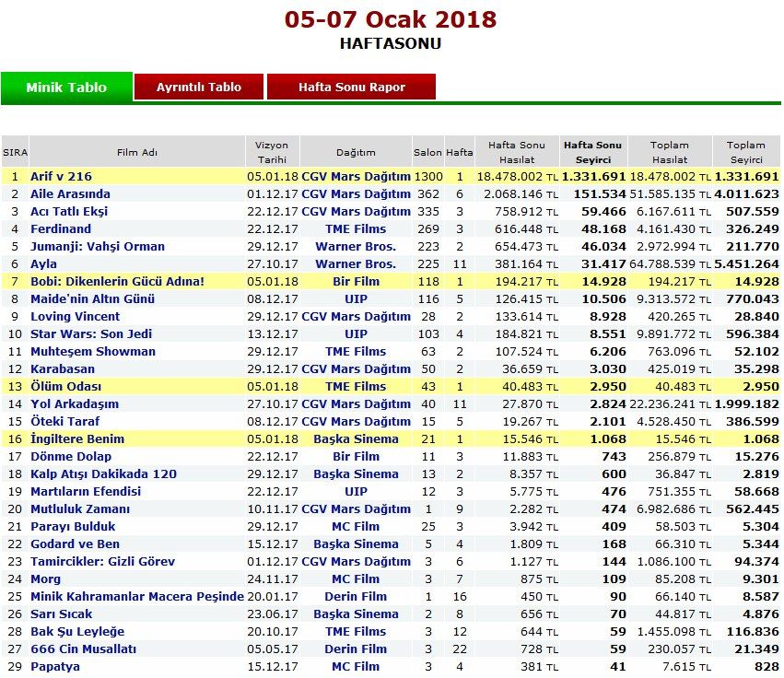Screen dimensions: 784x678
Task: Open the Ayrıntılı Tablo tab
Action: [199, 88]
